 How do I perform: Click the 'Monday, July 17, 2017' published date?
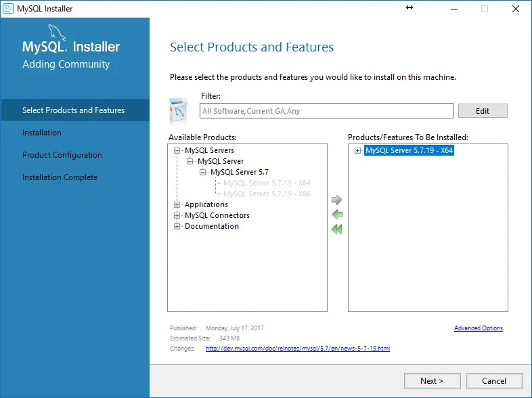(x=235, y=328)
